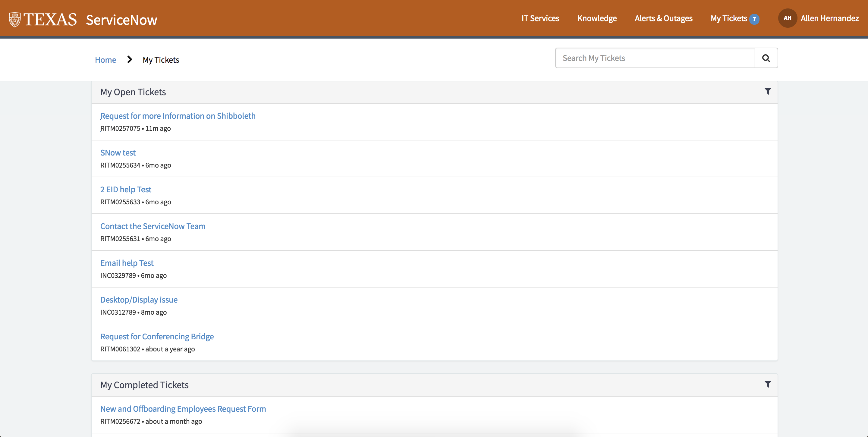This screenshot has width=868, height=437.
Task: Open My Tickets in header navigation
Action: pos(728,18)
